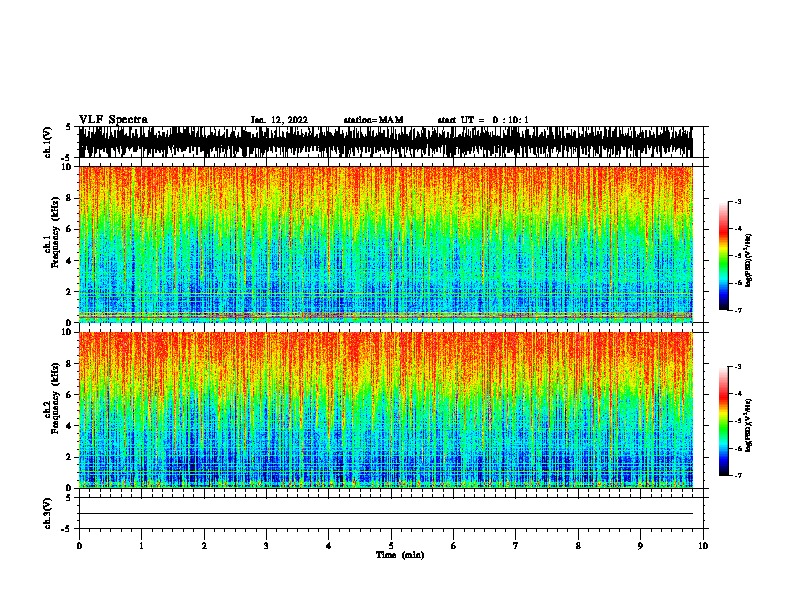Click time-axis tick label "10" at right end
Image resolution: width=792 pixels, height=612 pixels.
pos(703,546)
